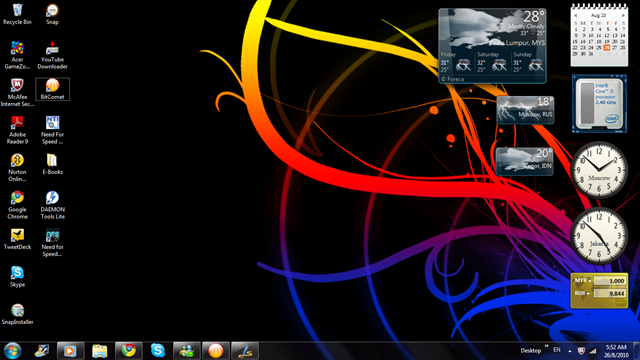
Task: Select the SnapInstaller desktop icon
Action: coord(17,314)
